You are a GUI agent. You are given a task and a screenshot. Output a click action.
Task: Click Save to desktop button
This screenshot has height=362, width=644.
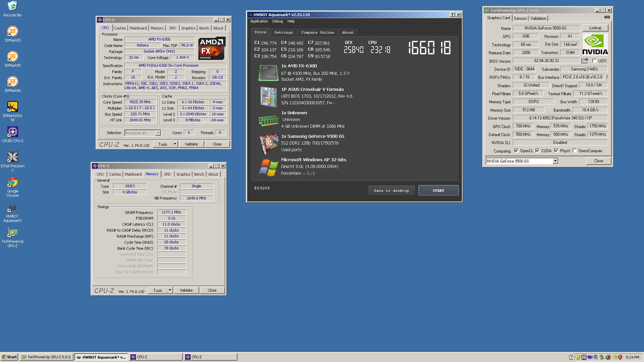(391, 190)
